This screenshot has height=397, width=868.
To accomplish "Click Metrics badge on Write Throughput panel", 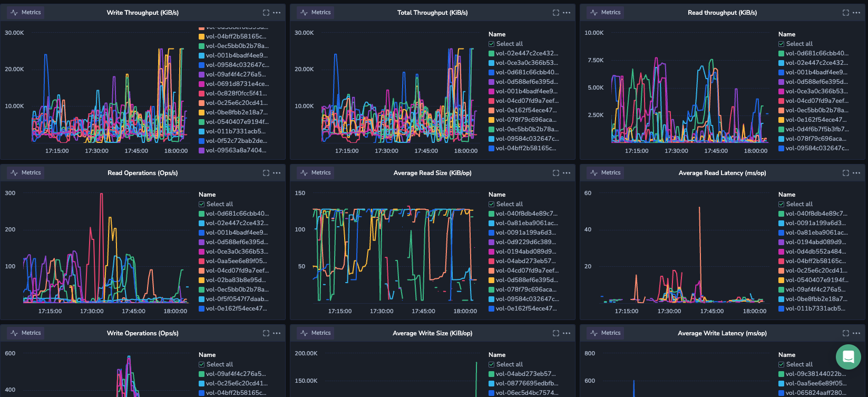I will 25,13.
